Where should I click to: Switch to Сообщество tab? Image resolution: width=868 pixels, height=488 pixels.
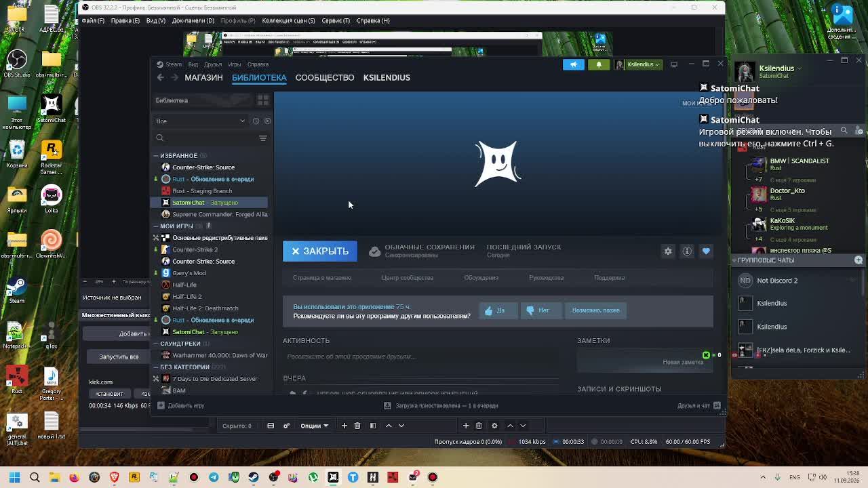point(325,77)
